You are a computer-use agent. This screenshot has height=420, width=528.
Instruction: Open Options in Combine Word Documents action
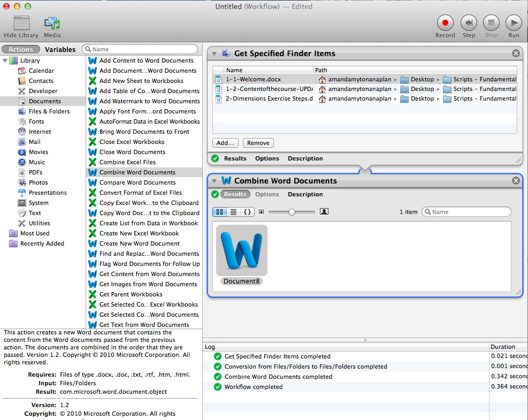(267, 194)
